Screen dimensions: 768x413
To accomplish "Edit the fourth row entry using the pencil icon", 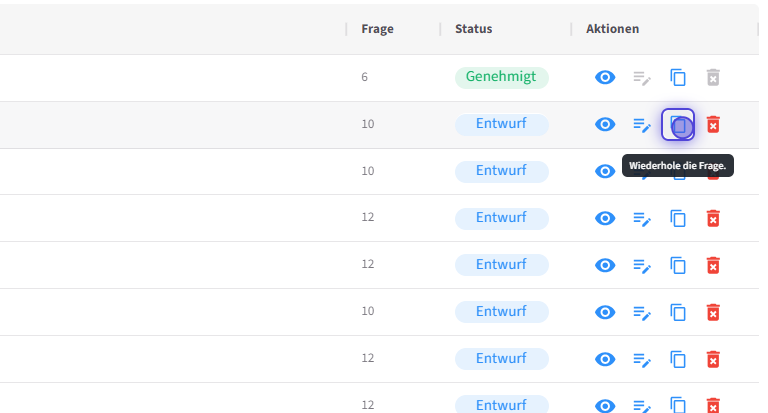I will tap(642, 218).
